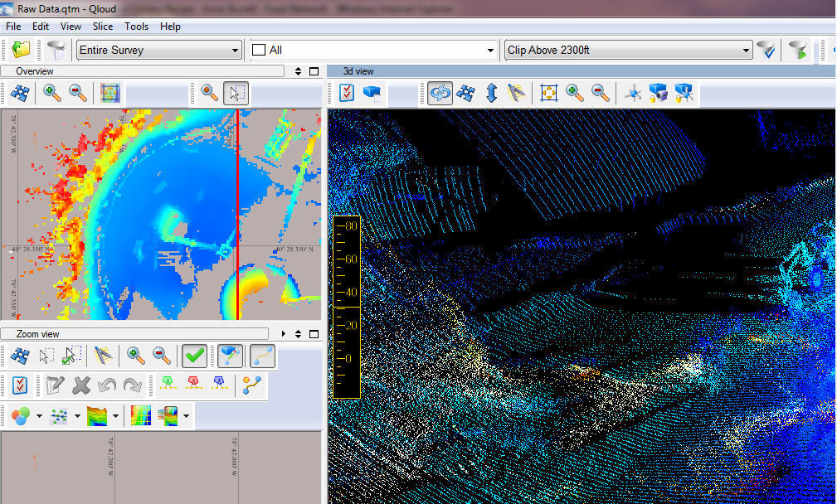Select the rotate tool in 3d view toolbar
This screenshot has height=504, width=837.
(x=440, y=93)
